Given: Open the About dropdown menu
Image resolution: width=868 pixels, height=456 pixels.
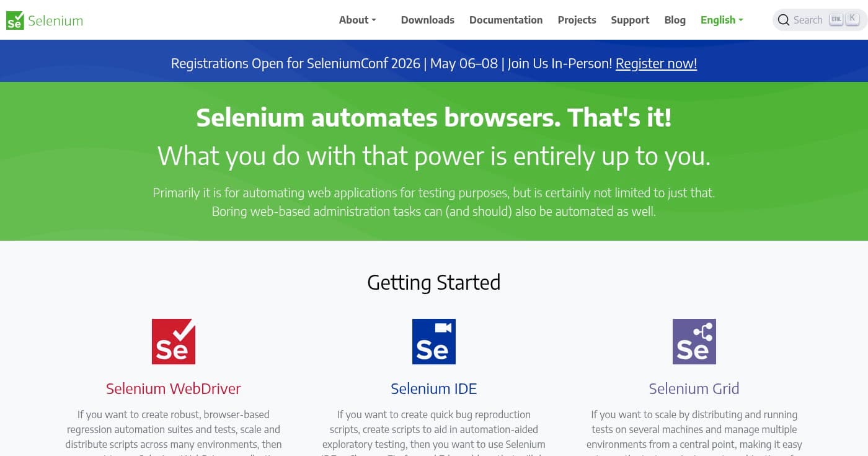Looking at the screenshot, I should pyautogui.click(x=356, y=20).
